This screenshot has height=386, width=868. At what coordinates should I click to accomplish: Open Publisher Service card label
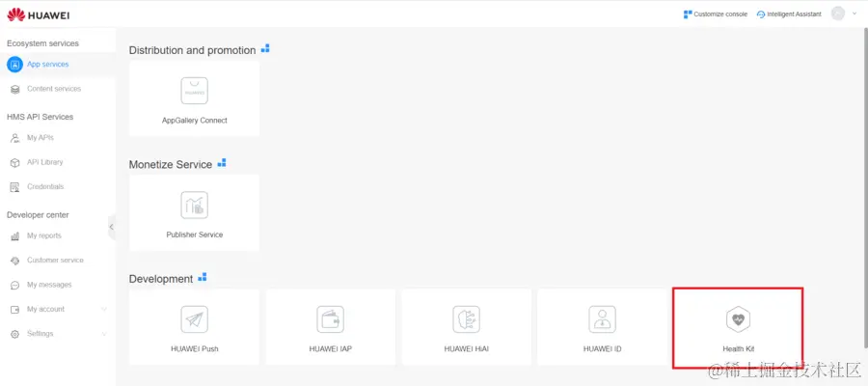tap(194, 234)
